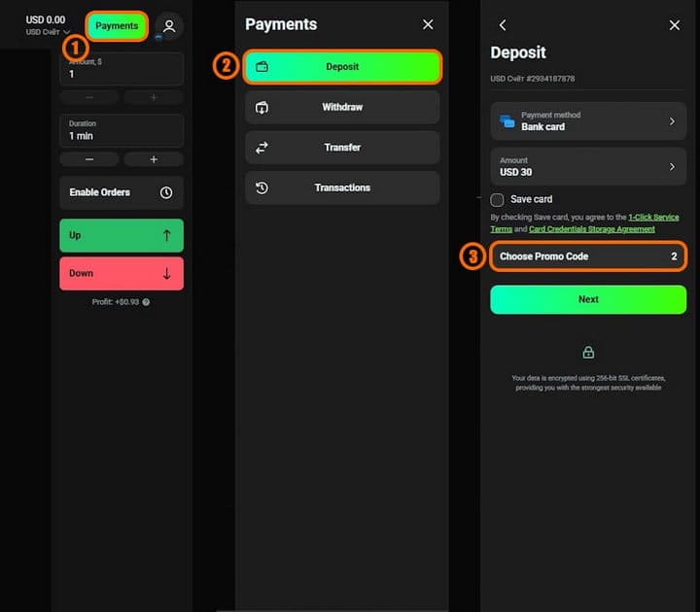Click the Withdraw icon
Image resolution: width=700 pixels, height=612 pixels.
[x=262, y=108]
